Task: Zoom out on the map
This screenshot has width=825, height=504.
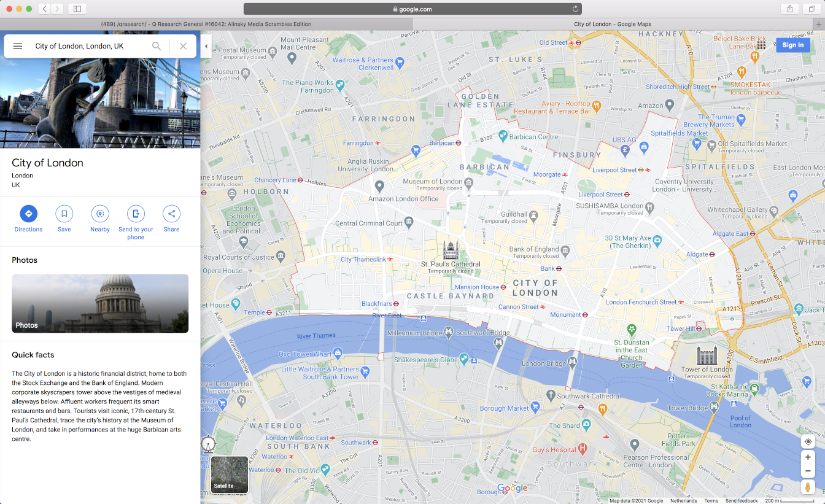Action: click(x=808, y=471)
